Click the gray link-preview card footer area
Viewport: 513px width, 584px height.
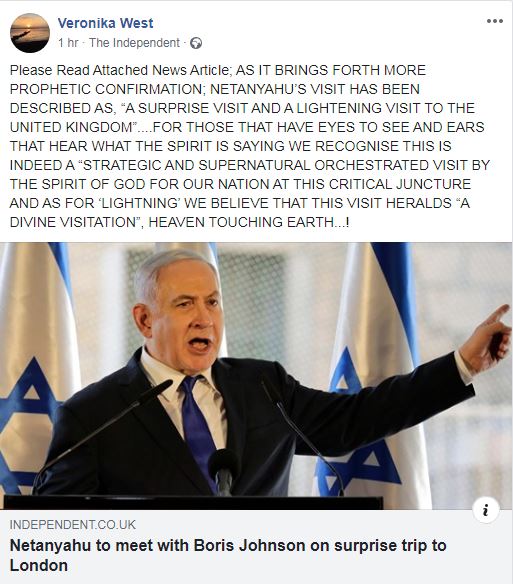coord(256,547)
